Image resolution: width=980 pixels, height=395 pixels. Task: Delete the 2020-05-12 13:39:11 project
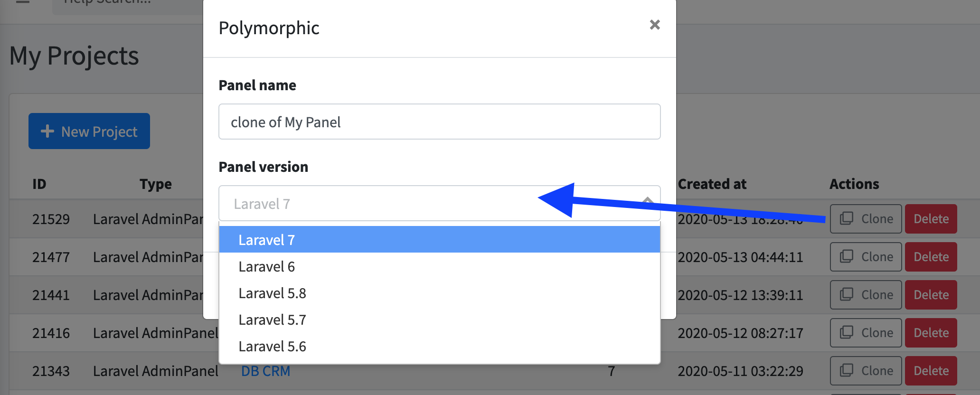coord(931,295)
